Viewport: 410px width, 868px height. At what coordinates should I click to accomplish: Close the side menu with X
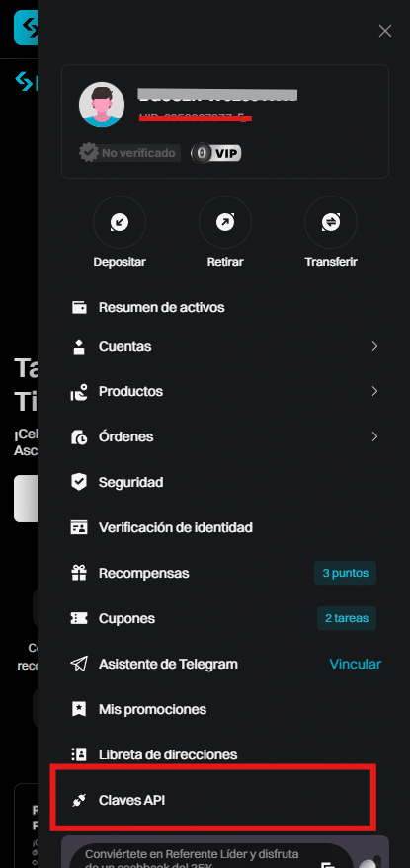[x=385, y=31]
